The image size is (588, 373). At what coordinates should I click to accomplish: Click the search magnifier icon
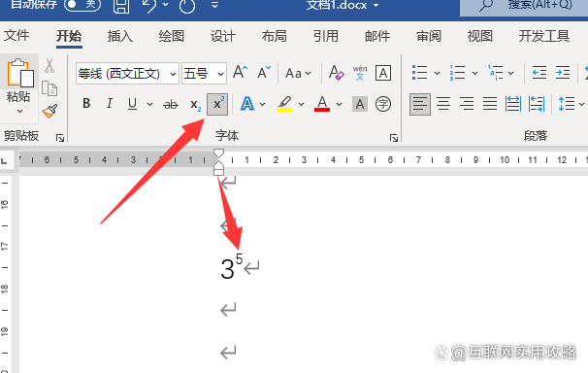pyautogui.click(x=486, y=5)
